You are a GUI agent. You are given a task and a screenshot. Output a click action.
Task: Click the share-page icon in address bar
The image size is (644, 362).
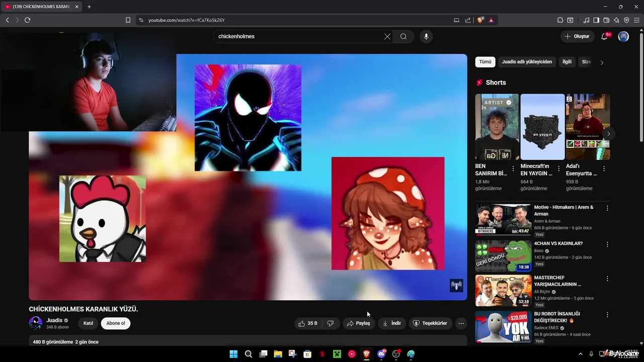[x=468, y=20]
